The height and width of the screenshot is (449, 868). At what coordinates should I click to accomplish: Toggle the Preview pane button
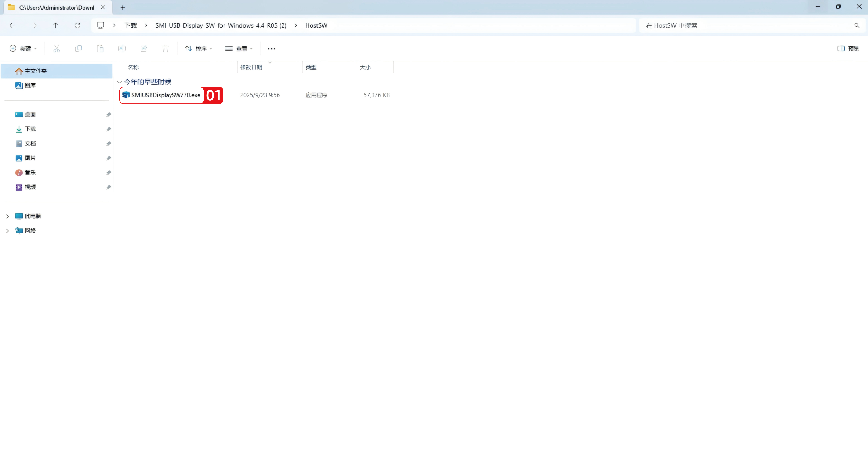pyautogui.click(x=848, y=48)
